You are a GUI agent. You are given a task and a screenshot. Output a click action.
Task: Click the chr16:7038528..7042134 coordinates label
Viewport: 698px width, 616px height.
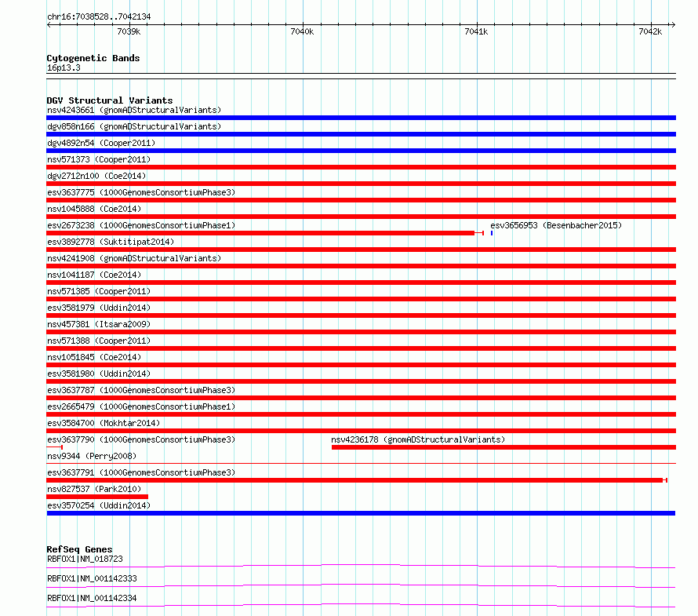coord(99,16)
